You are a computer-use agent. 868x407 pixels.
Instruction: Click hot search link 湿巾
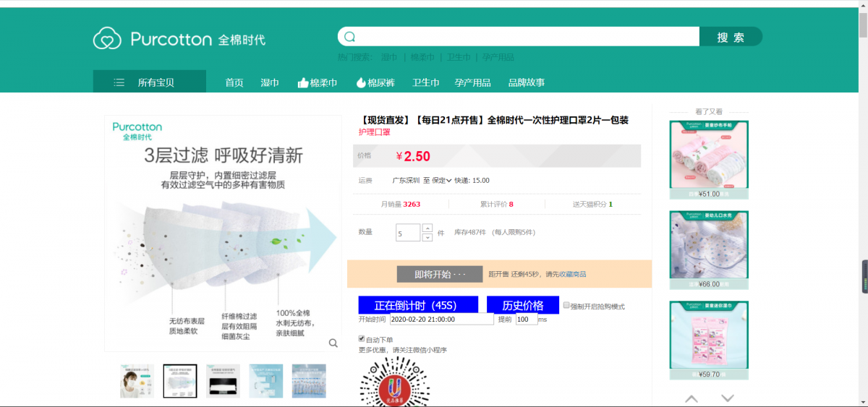[389, 57]
